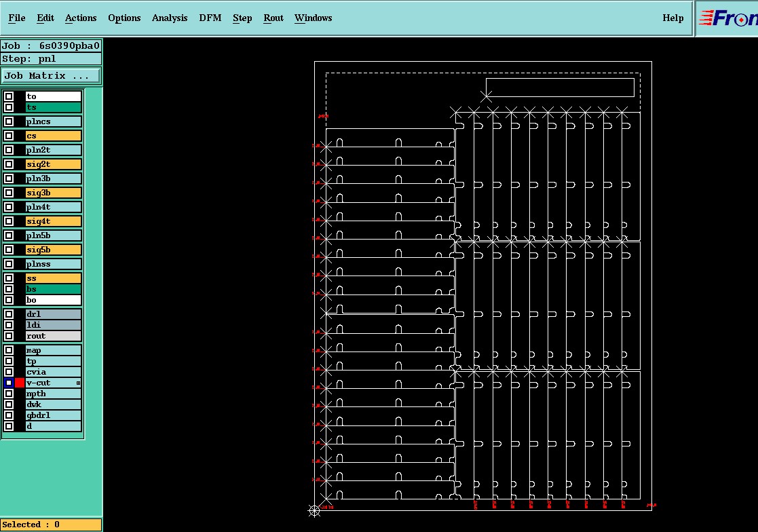Toggle the checkbox for layer ts

click(x=9, y=107)
